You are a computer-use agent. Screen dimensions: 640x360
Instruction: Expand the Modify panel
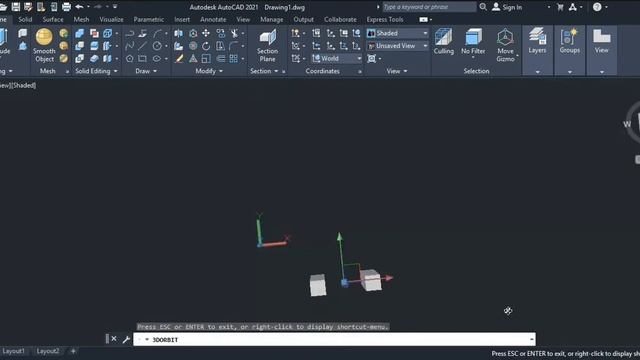(x=209, y=71)
